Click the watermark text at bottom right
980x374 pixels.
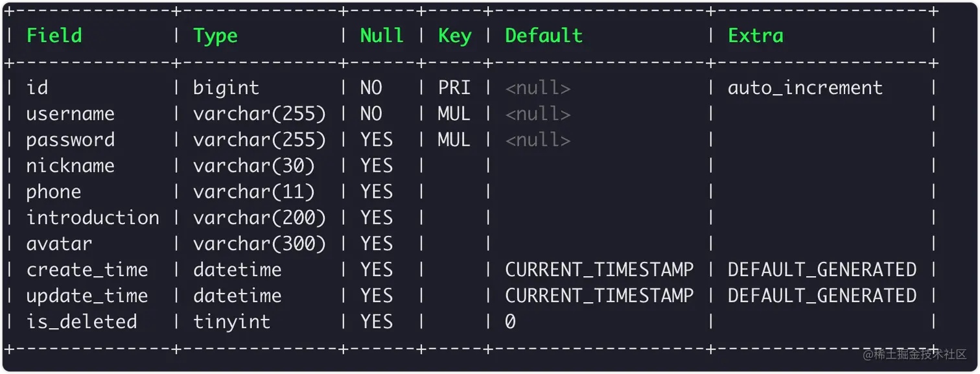[915, 354]
